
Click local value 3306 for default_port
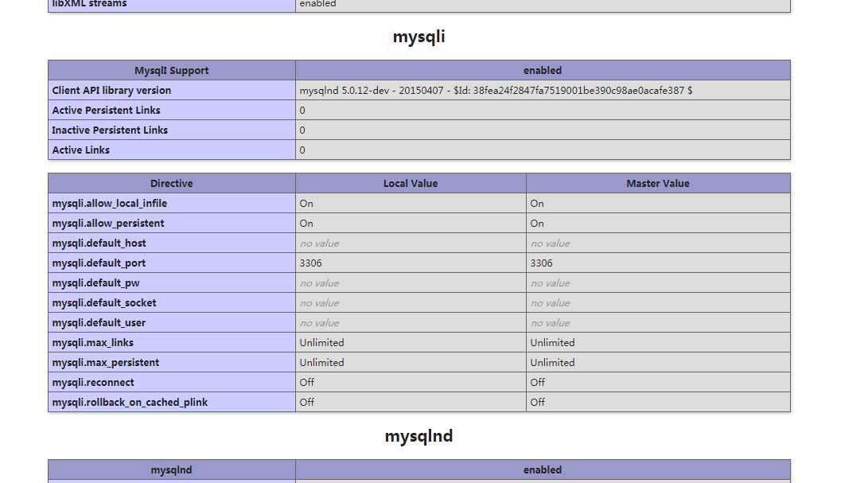coord(310,263)
